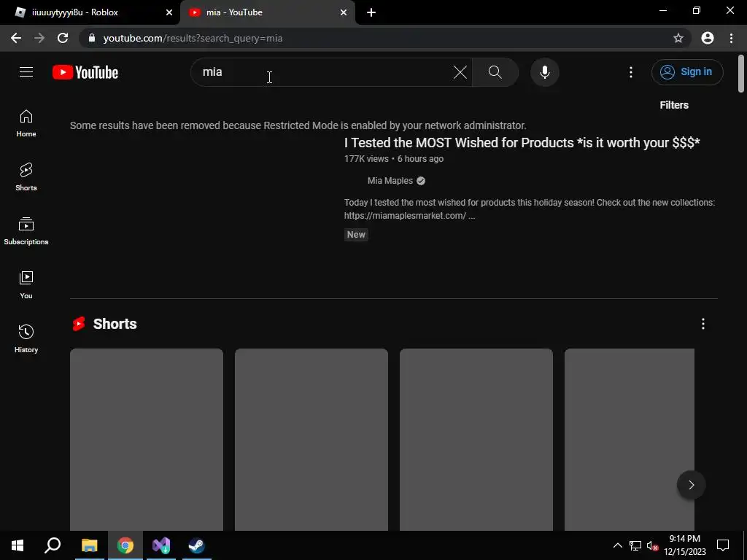Bookmark this page with the star
The image size is (747, 560).
pyautogui.click(x=678, y=38)
